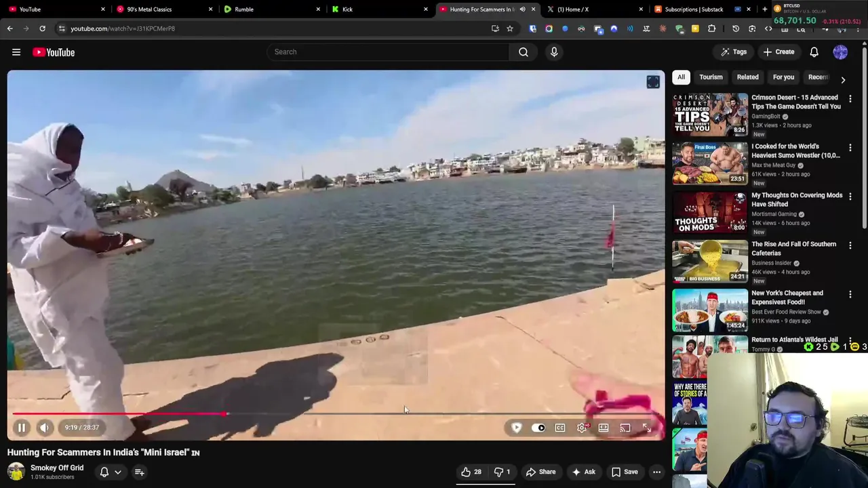Toggle channel notification bell dropdown
This screenshot has height=488, width=868.
[111, 472]
